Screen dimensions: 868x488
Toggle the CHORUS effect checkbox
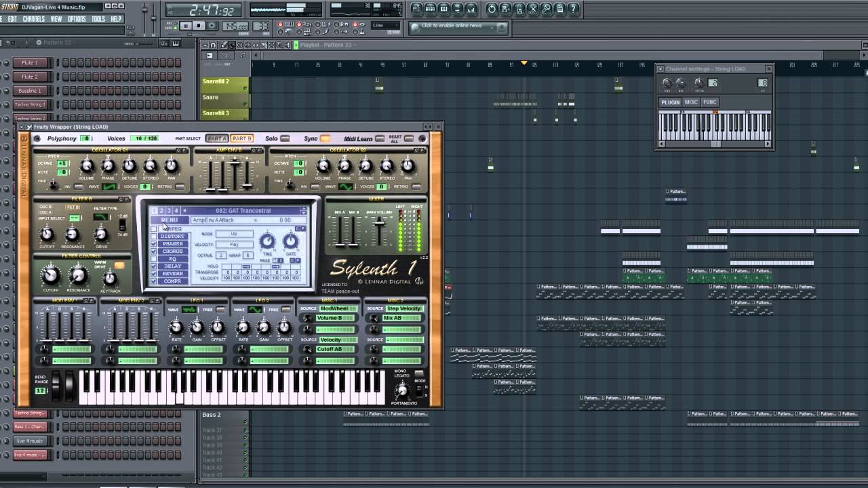tap(154, 251)
